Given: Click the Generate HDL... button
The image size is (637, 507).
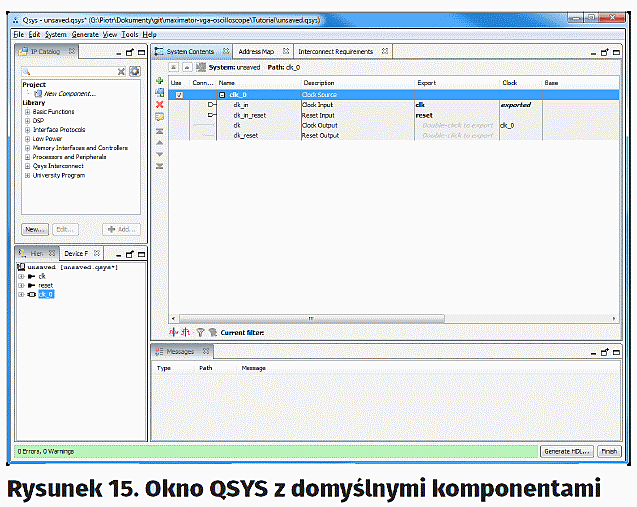Looking at the screenshot, I should (x=567, y=451).
